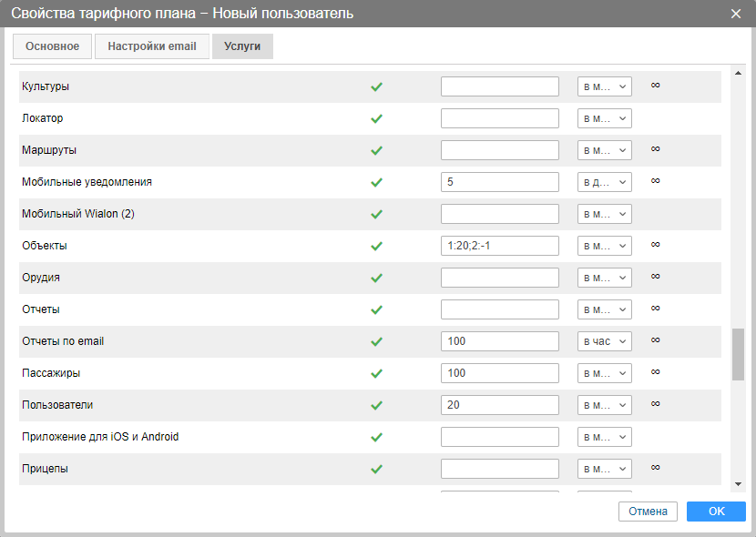756x537 pixels.
Task: Set unlimited for Маршруты via infinity icon
Action: click(655, 149)
